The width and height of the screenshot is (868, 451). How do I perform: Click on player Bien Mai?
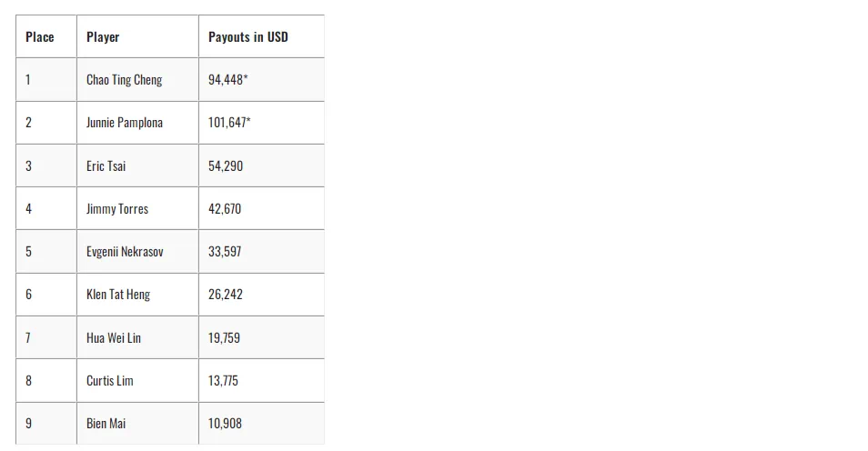106,424
